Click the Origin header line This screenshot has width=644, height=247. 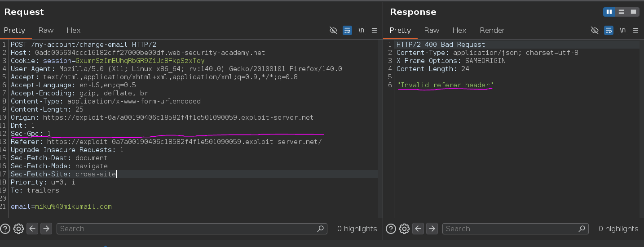click(162, 117)
